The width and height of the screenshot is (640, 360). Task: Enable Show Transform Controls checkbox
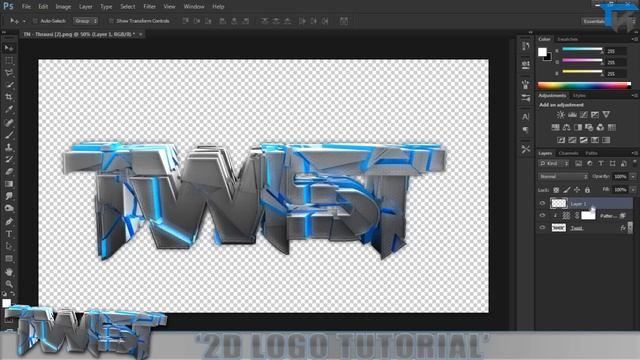point(111,21)
